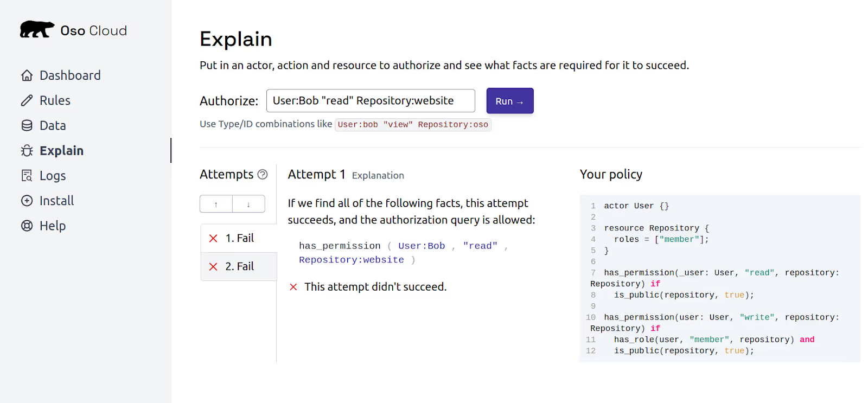
Task: Click the Dashboard house icon
Action: tap(27, 75)
